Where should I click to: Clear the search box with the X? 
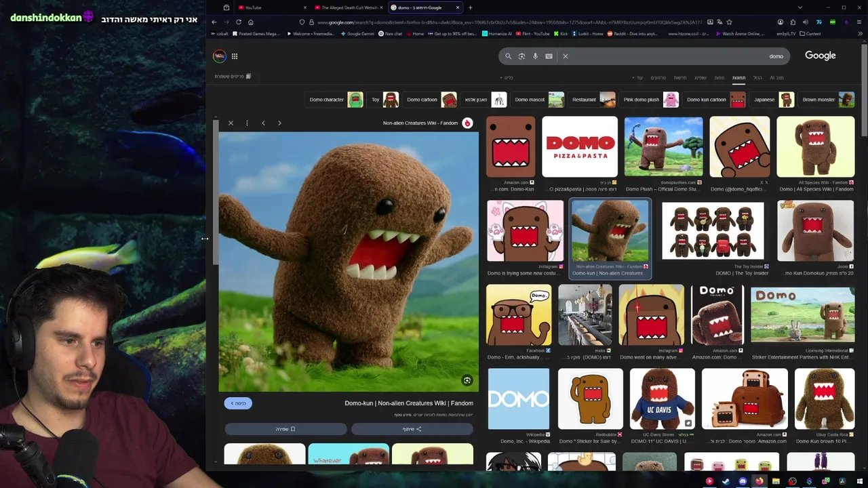pyautogui.click(x=565, y=56)
